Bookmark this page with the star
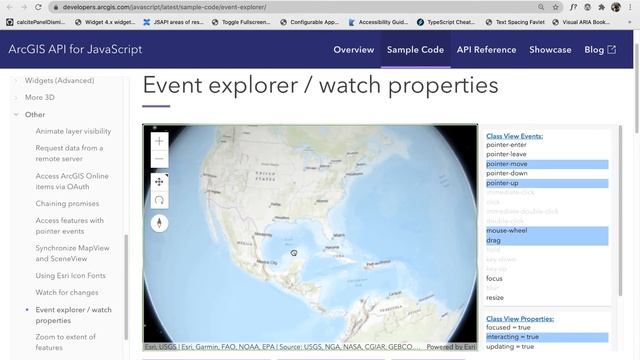This screenshot has height=360, width=640. coord(556,7)
